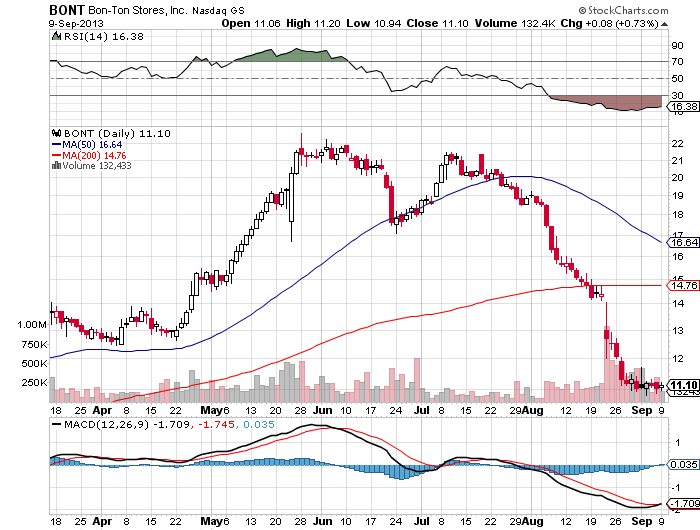The image size is (700, 530).
Task: Click the Nasdaq GS exchange label
Action: pyautogui.click(x=218, y=10)
